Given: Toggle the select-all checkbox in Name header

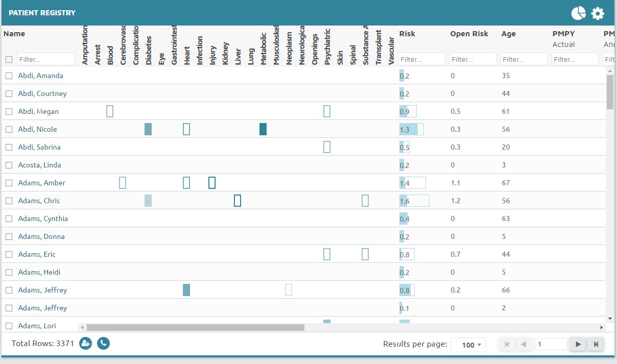Looking at the screenshot, I should [9, 60].
